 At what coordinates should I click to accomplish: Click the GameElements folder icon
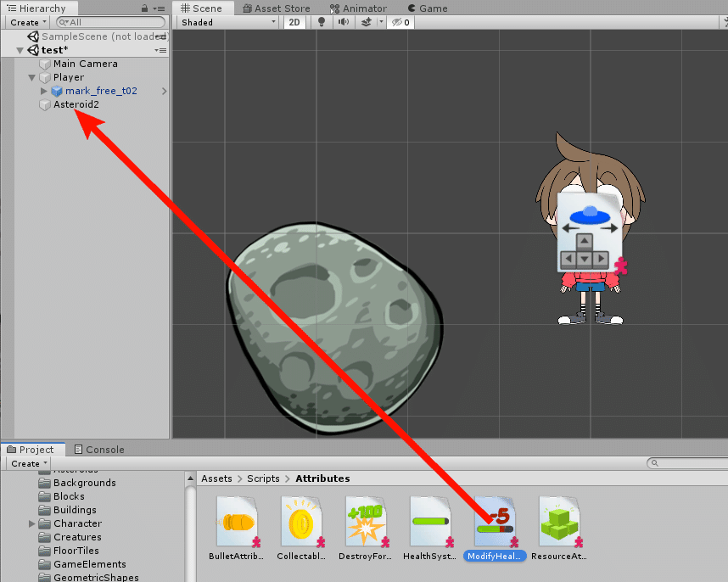45,564
